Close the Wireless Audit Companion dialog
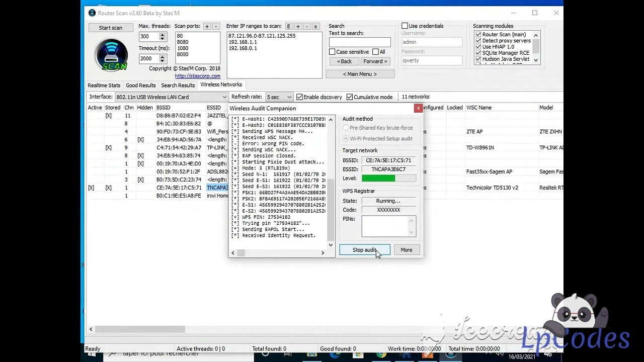This screenshot has height=362, width=644. coord(418,108)
